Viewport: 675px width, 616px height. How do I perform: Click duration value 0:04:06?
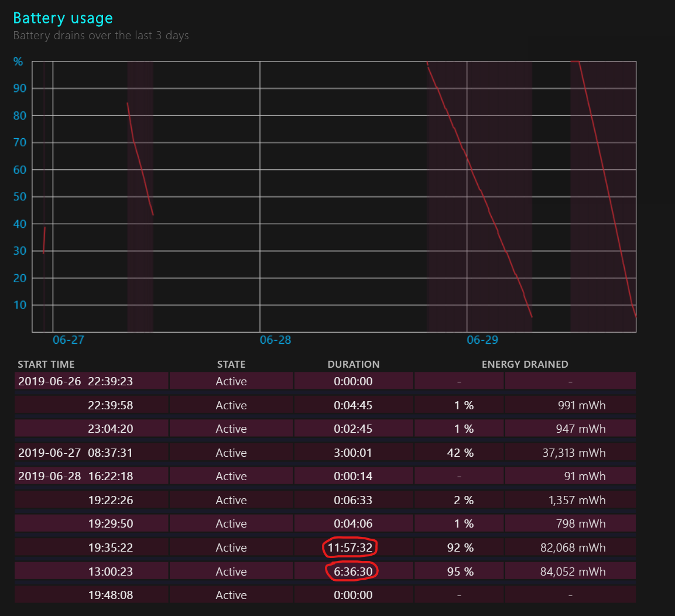353,523
